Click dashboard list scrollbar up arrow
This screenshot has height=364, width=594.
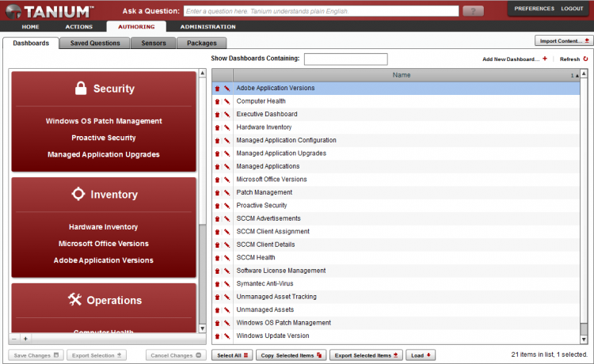point(584,74)
